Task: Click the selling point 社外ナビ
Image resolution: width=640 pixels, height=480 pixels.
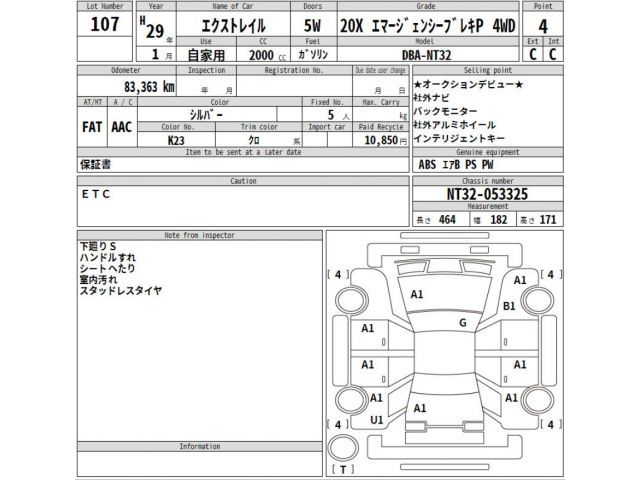Action: (431, 98)
